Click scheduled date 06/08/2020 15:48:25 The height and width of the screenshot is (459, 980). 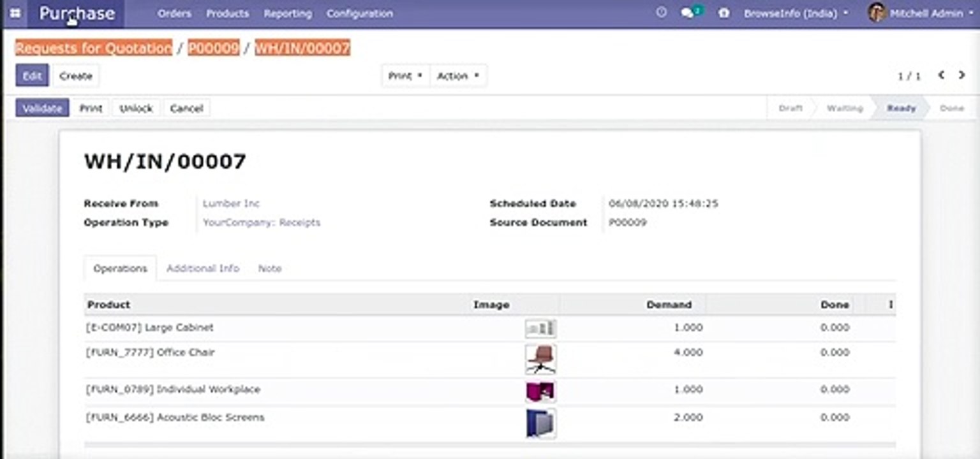pos(664,203)
